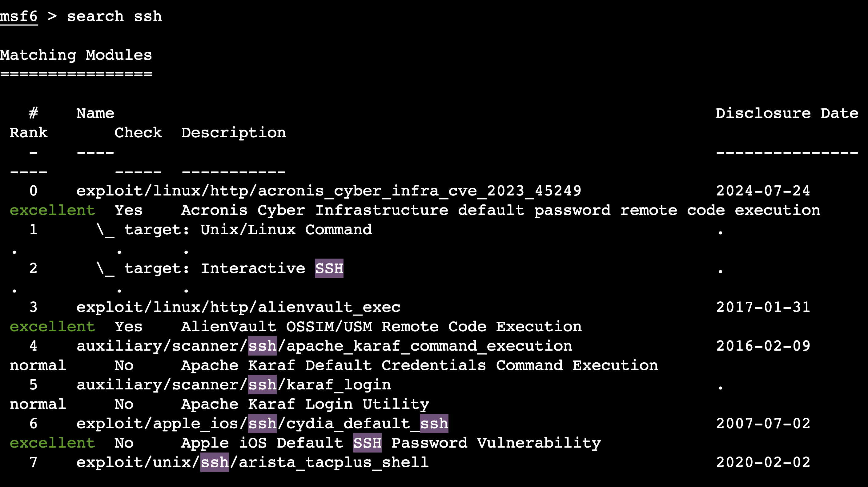Click the 'Apple iOS Default SSH Password Vulnerability' text
The image size is (868, 487).
pos(391,443)
